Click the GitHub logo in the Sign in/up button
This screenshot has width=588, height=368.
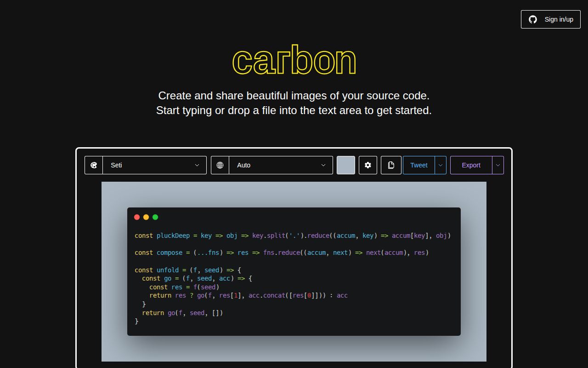(532, 19)
